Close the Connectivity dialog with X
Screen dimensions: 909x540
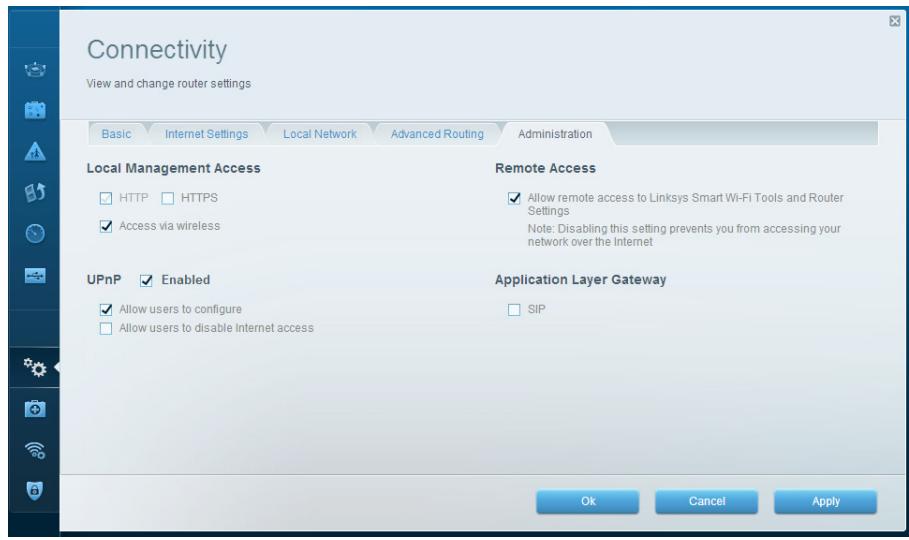[x=895, y=21]
